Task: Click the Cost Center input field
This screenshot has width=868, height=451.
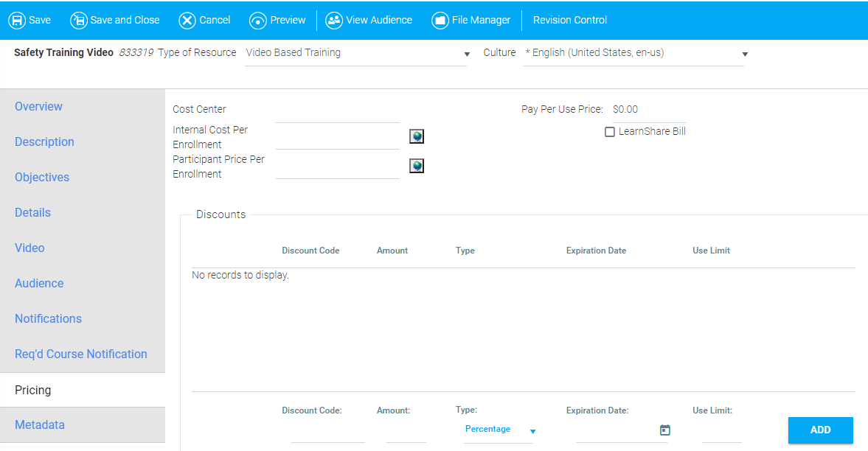Action: (x=337, y=112)
